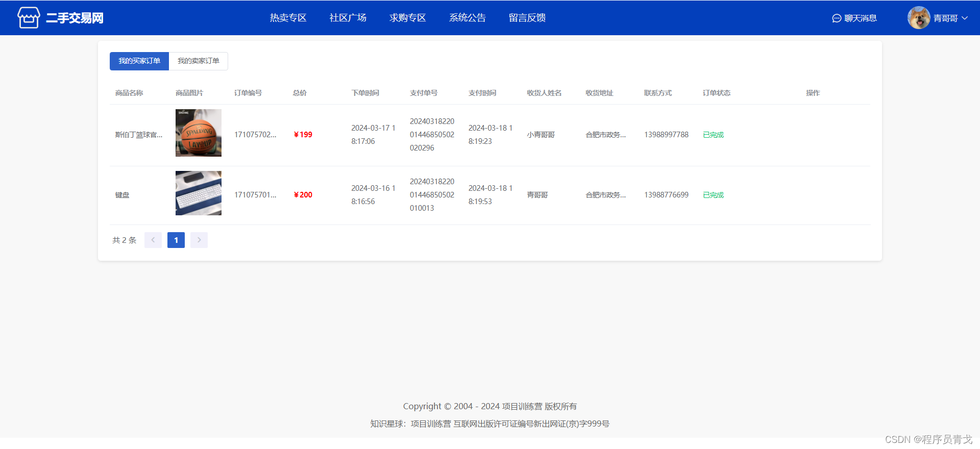Click the shop logo icon in header

(x=29, y=18)
